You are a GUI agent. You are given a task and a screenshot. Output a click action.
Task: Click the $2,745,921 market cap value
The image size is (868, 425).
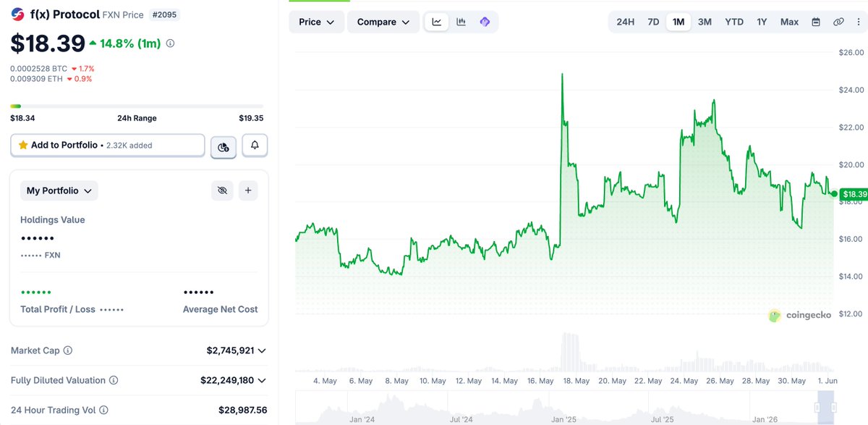(x=230, y=350)
